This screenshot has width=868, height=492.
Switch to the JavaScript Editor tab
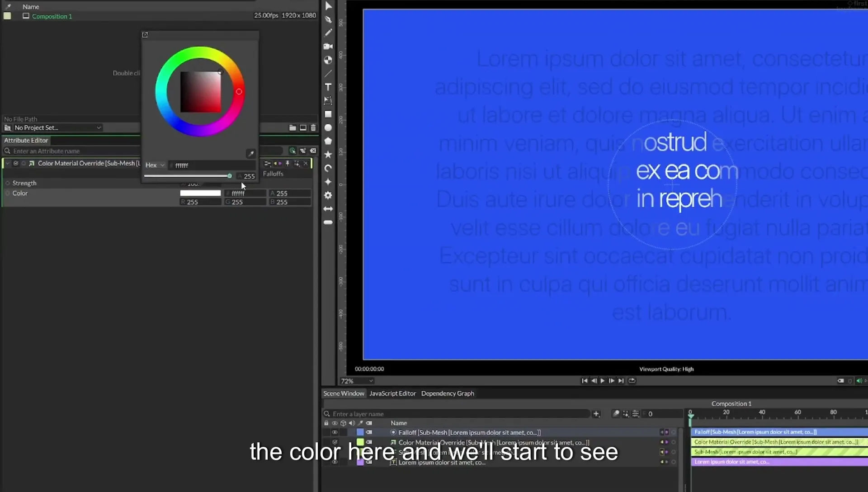pos(392,393)
